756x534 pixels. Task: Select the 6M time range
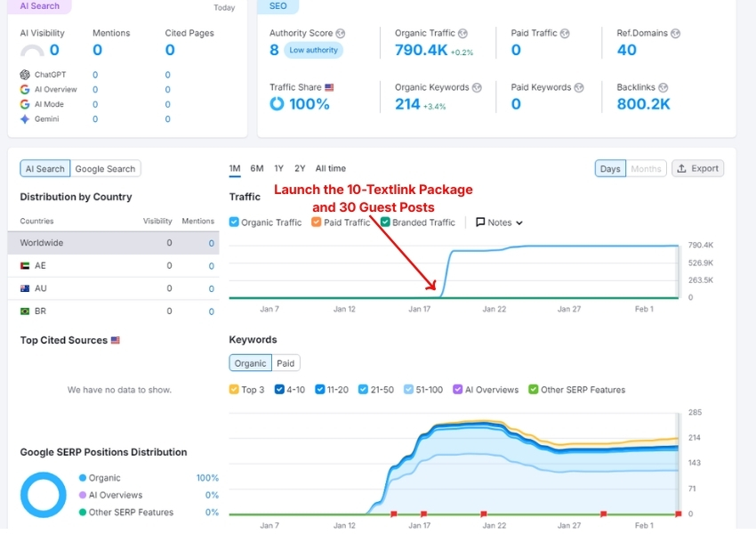coord(257,168)
